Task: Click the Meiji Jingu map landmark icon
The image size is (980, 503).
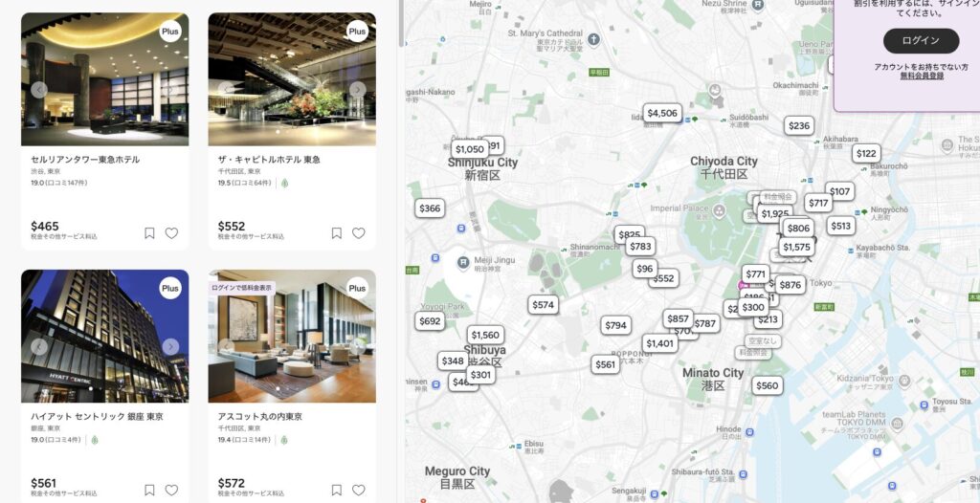Action: click(463, 262)
